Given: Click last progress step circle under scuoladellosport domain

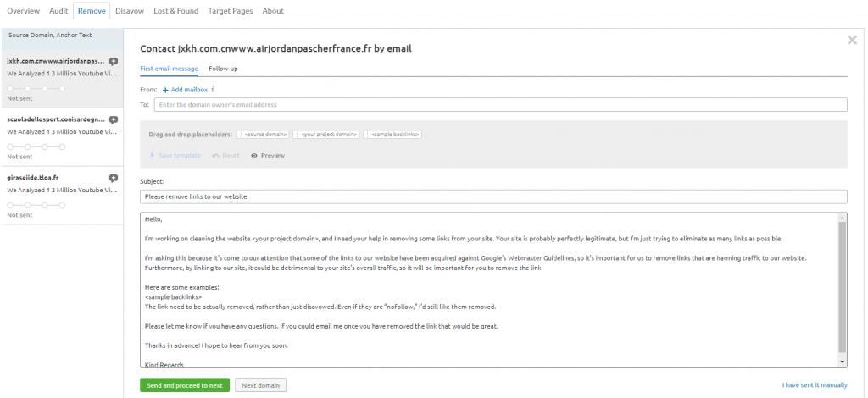Looking at the screenshot, I should tap(62, 147).
